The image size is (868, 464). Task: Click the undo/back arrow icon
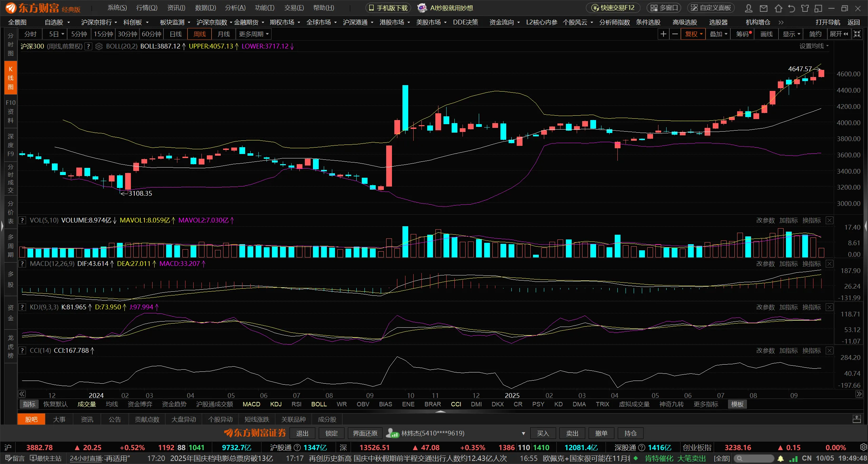pyautogui.click(x=791, y=8)
